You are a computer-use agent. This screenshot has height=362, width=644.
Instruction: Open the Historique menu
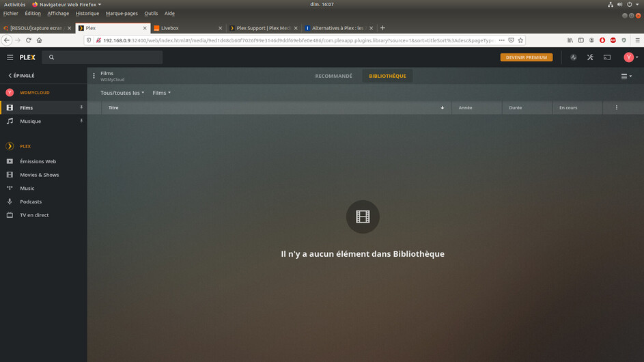coord(87,14)
